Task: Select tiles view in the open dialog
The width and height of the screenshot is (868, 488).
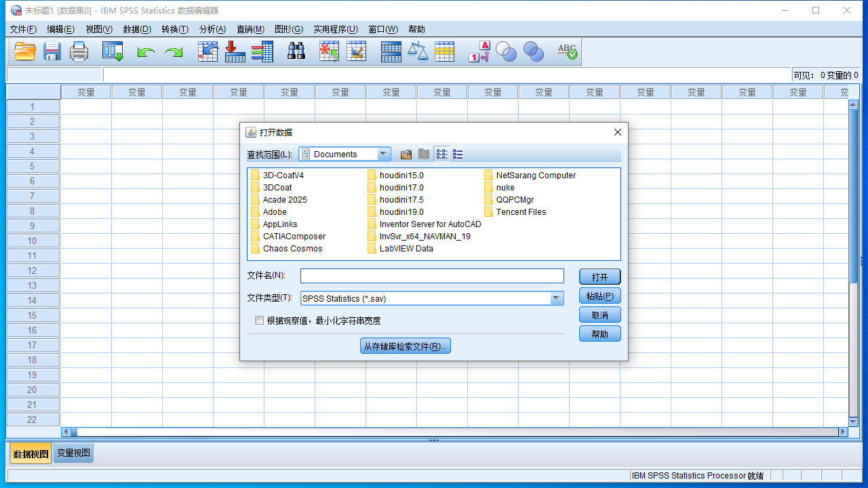Action: coord(441,154)
